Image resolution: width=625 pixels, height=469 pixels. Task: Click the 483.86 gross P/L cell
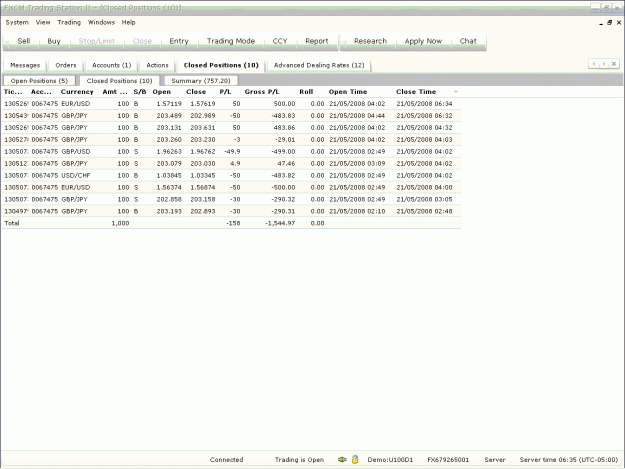[x=284, y=128]
